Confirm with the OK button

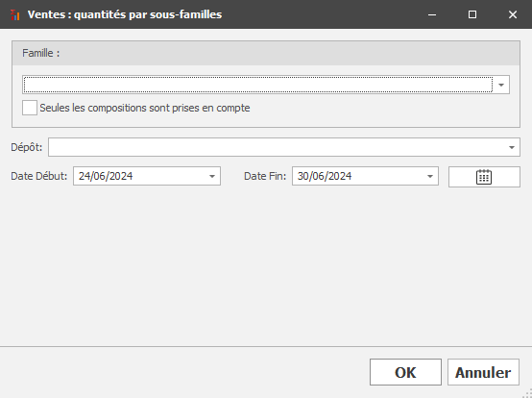pos(405,372)
